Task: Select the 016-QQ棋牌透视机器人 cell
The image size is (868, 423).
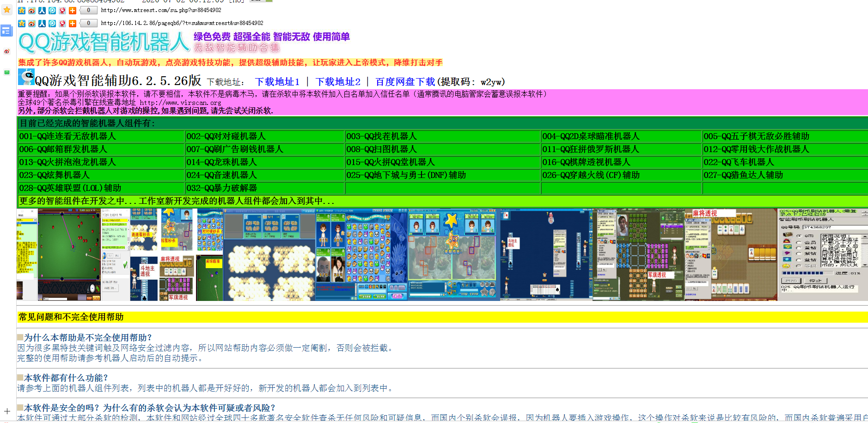Action: [x=622, y=162]
